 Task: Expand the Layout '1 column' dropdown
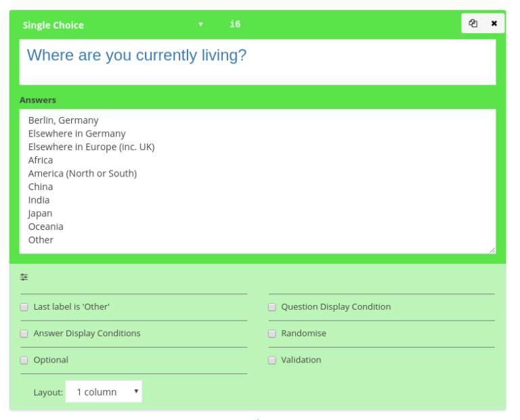(104, 392)
